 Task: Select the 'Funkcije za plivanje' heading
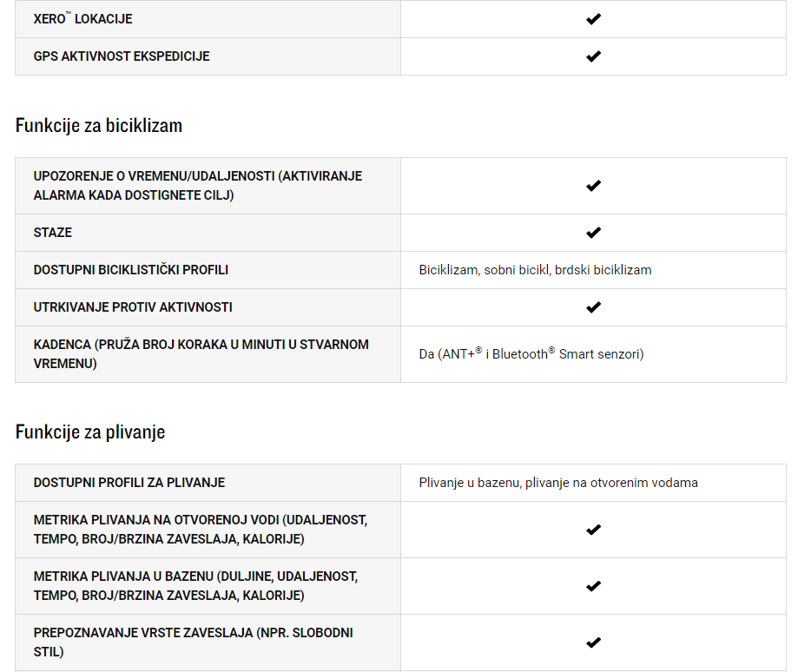[x=90, y=432]
